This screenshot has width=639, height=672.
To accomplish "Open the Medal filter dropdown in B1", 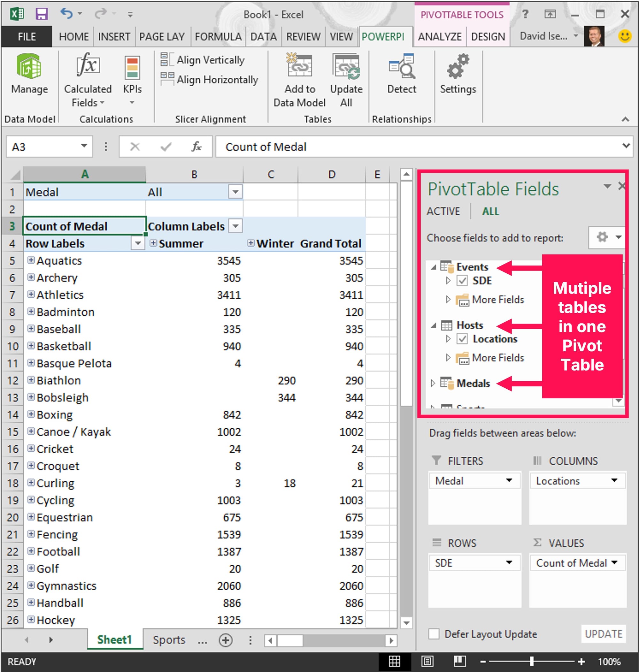I will point(235,192).
